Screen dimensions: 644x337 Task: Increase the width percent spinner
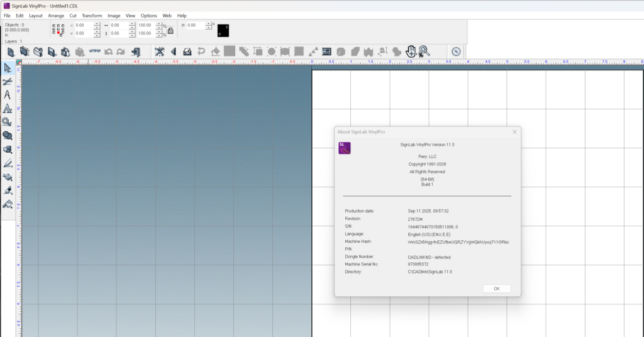point(159,23)
